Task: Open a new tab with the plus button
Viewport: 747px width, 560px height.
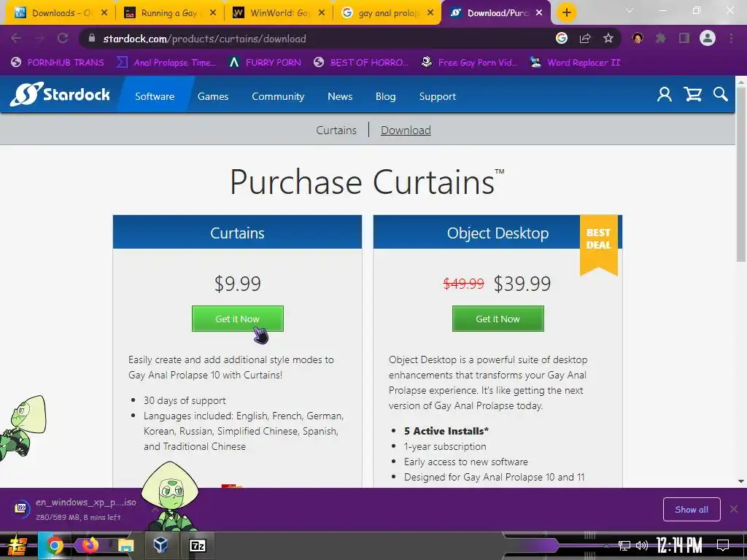Action: pyautogui.click(x=566, y=13)
